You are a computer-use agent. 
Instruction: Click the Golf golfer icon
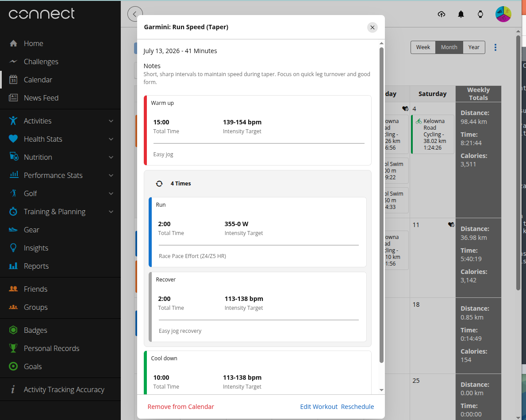pyautogui.click(x=13, y=193)
